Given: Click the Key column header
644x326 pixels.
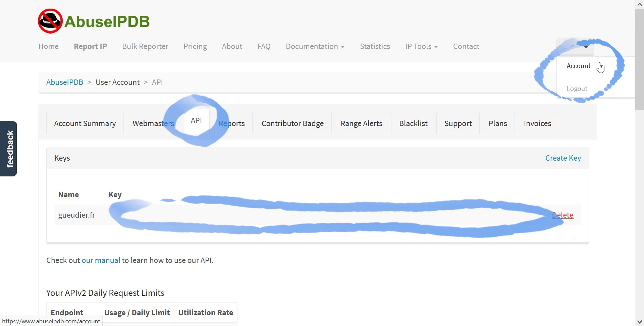Looking at the screenshot, I should pyautogui.click(x=115, y=195).
